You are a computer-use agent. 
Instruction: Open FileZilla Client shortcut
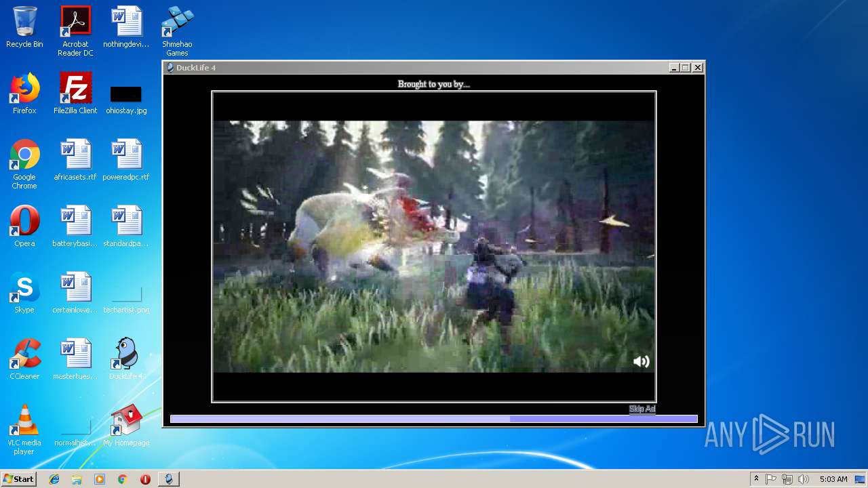pos(75,94)
